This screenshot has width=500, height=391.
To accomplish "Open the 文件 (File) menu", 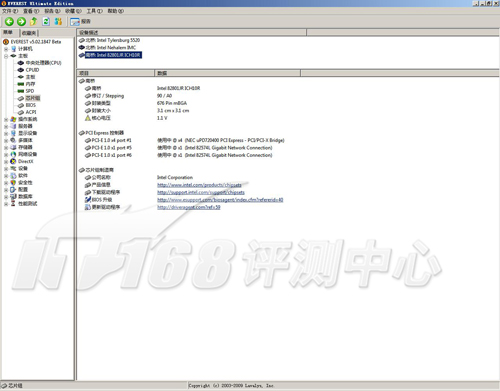I will click(x=10, y=11).
